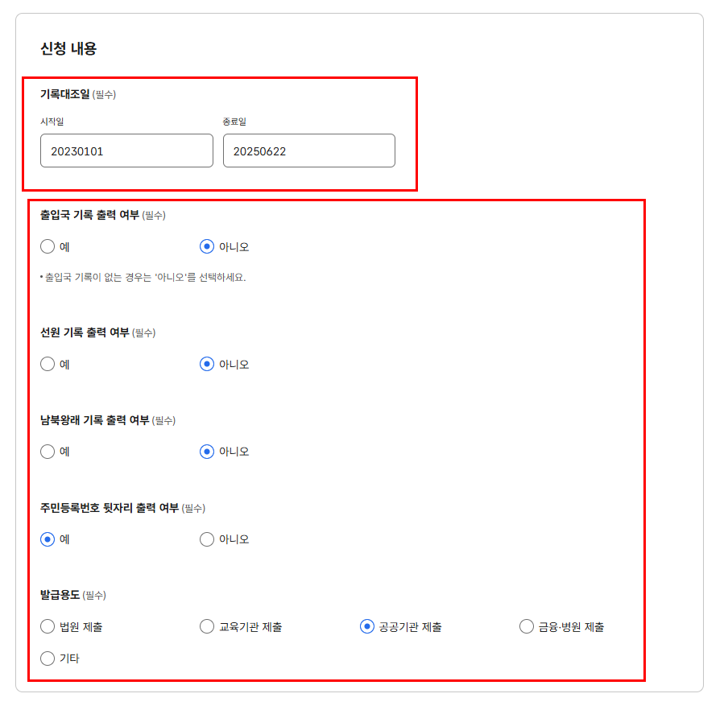Choose 공공기관 제출 as 발급용도

pos(366,626)
